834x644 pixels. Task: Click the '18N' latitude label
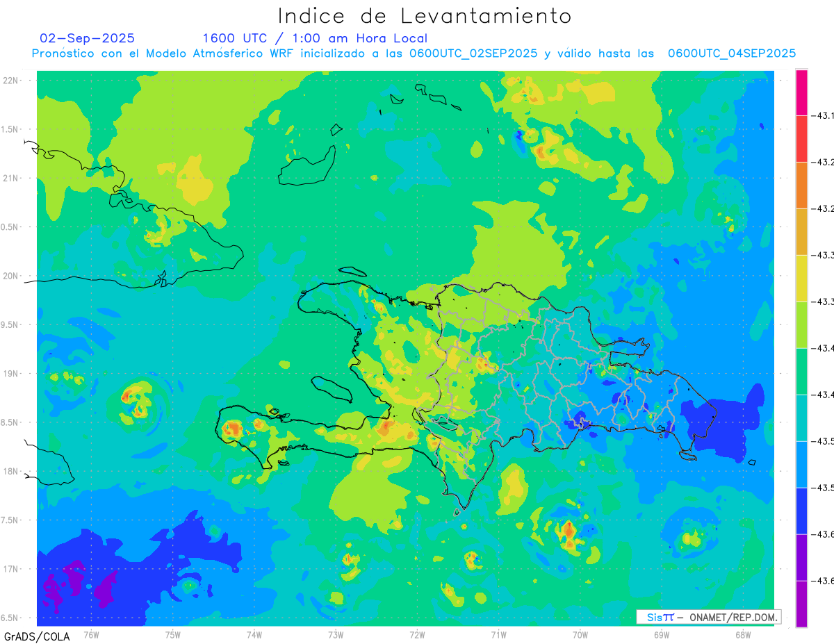tap(12, 472)
